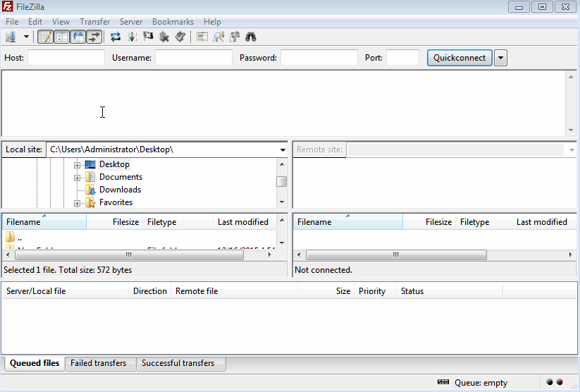
Task: Expand the Desktop tree node
Action: (77, 165)
